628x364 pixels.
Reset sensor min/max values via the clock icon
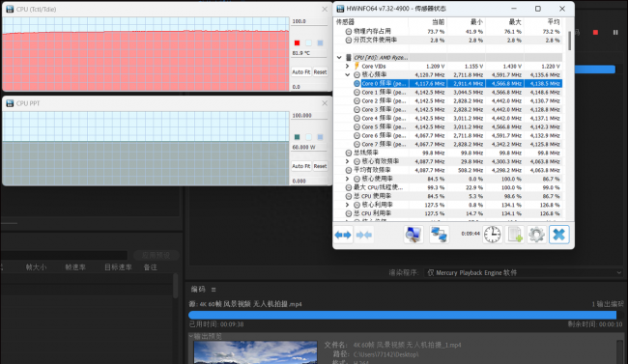pyautogui.click(x=492, y=235)
